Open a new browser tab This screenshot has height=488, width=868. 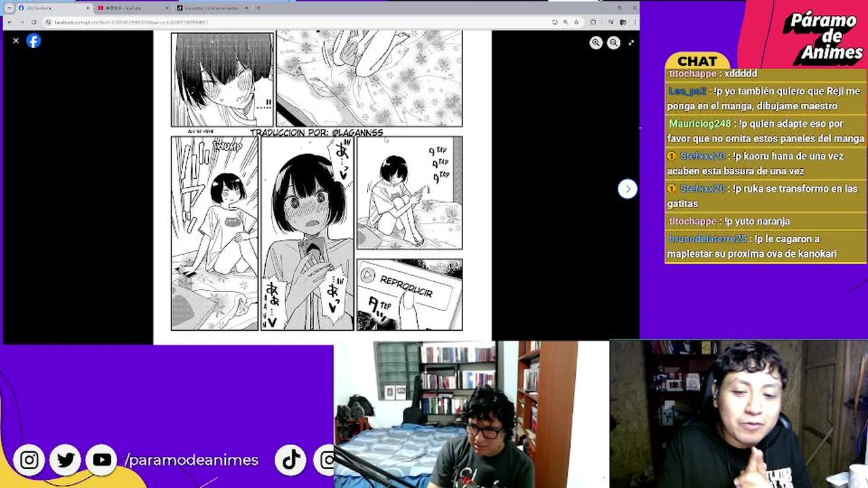258,8
